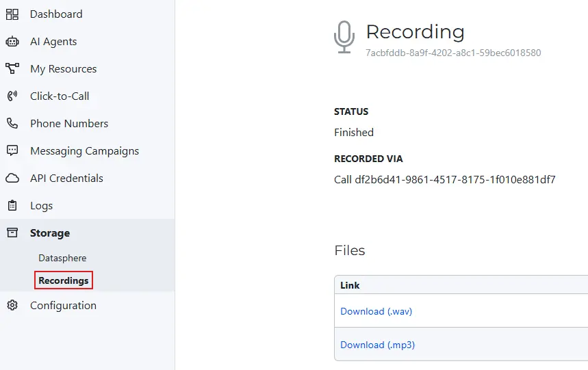Open the Datasphere submenu item
Viewport: 588px width, 370px height.
pos(62,259)
